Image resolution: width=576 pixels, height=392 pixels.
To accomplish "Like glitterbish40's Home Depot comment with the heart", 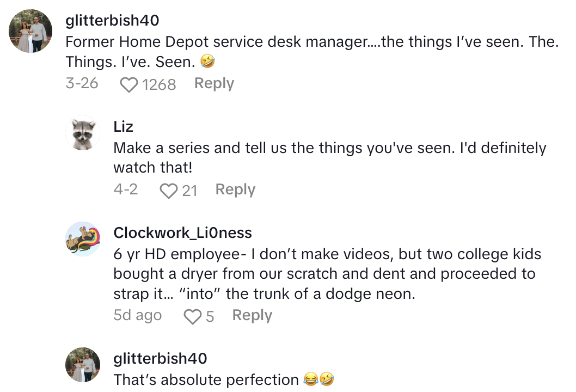I will (128, 84).
